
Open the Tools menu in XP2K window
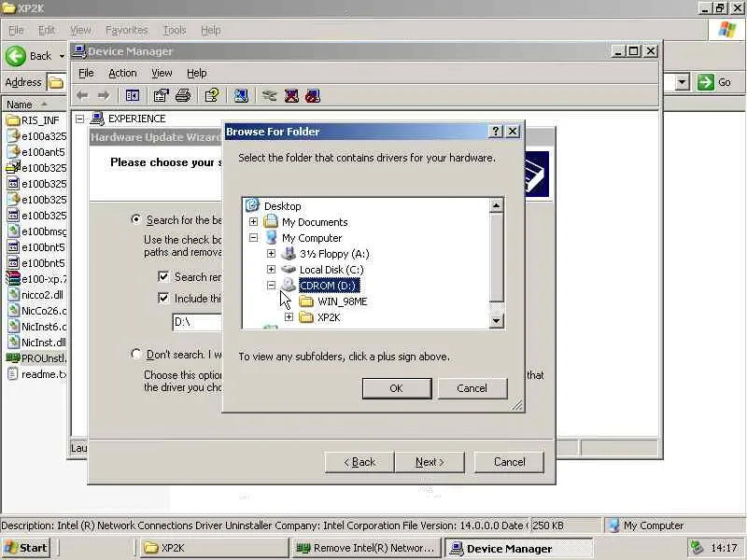(x=175, y=30)
